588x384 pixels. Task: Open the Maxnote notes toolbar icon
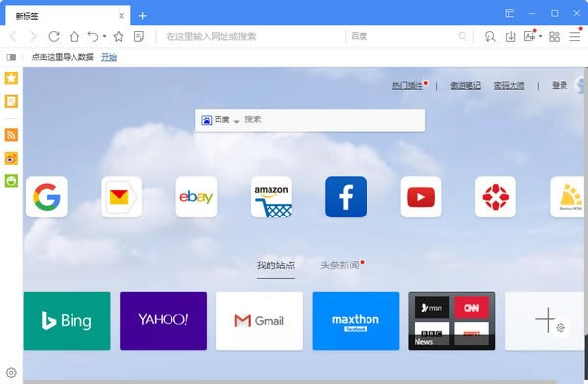(139, 37)
